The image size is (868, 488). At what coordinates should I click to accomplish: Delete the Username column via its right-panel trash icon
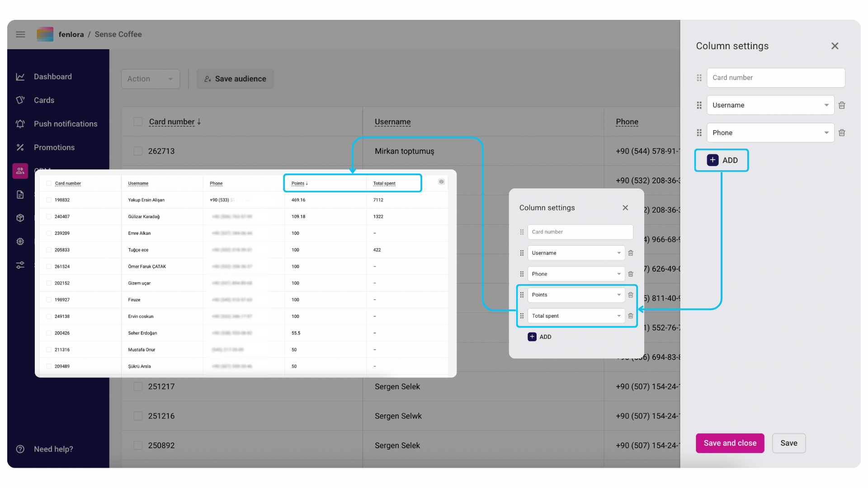pyautogui.click(x=842, y=105)
